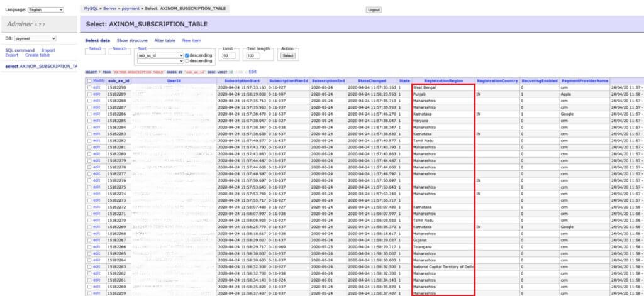The image size is (644, 296).
Task: Click the Select action button
Action: click(x=288, y=56)
